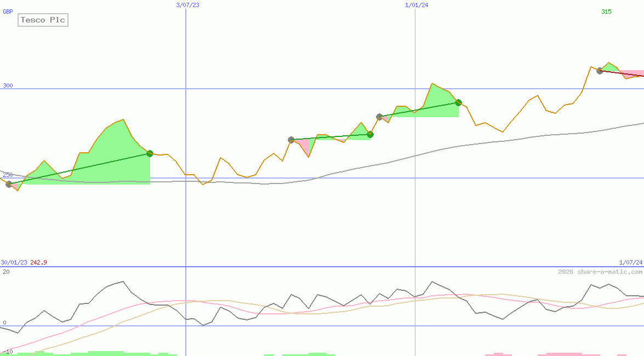Click the grey entry marker near 242.9 level
This screenshot has height=356, width=644.
9,184
